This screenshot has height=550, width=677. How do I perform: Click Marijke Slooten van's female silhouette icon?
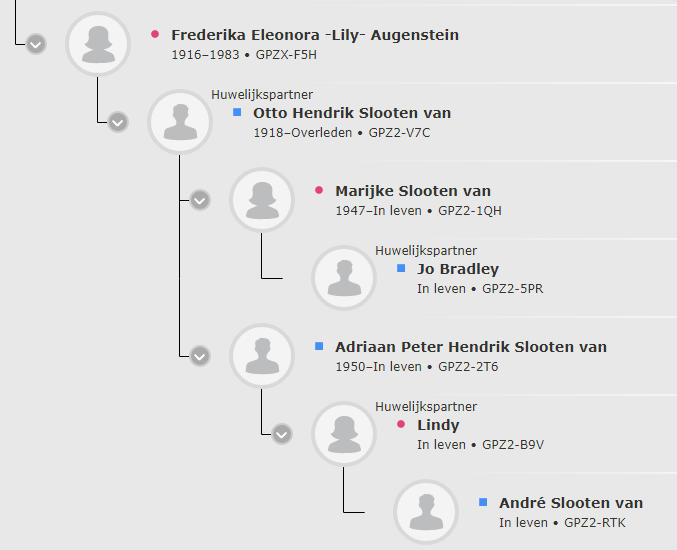262,200
